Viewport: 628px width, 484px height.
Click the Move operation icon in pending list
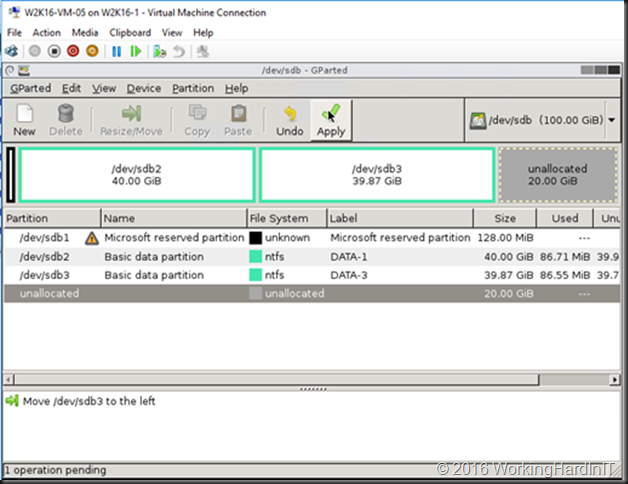12,400
